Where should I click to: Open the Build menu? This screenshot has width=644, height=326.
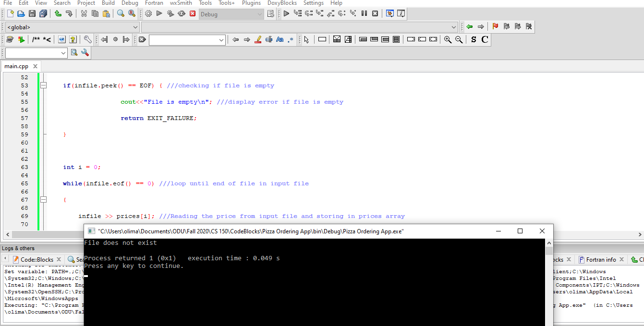108,3
